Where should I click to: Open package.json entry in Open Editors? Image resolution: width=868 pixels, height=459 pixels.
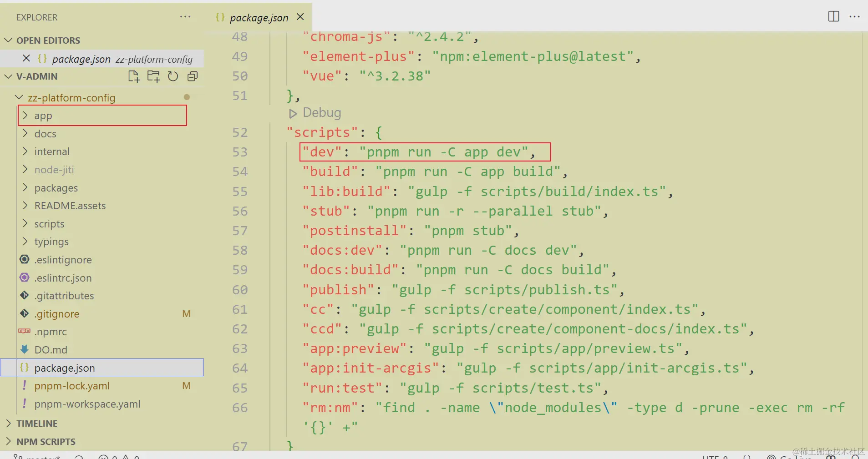tap(102, 59)
